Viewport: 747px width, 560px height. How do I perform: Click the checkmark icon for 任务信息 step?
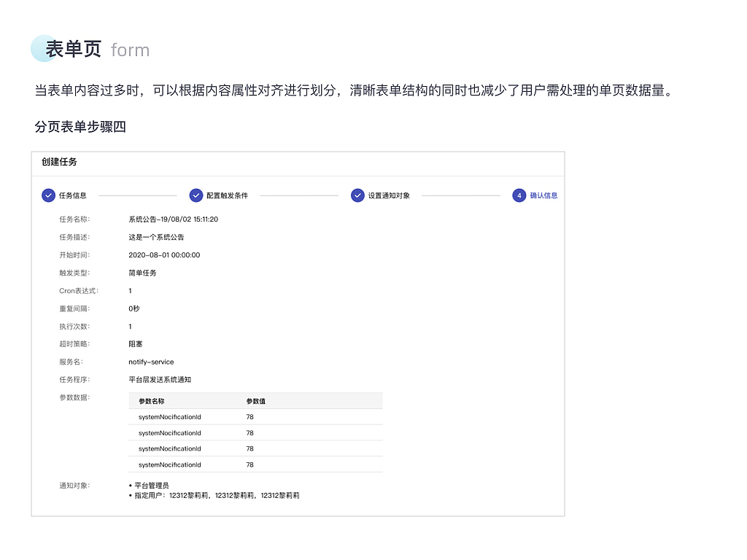pyautogui.click(x=47, y=195)
